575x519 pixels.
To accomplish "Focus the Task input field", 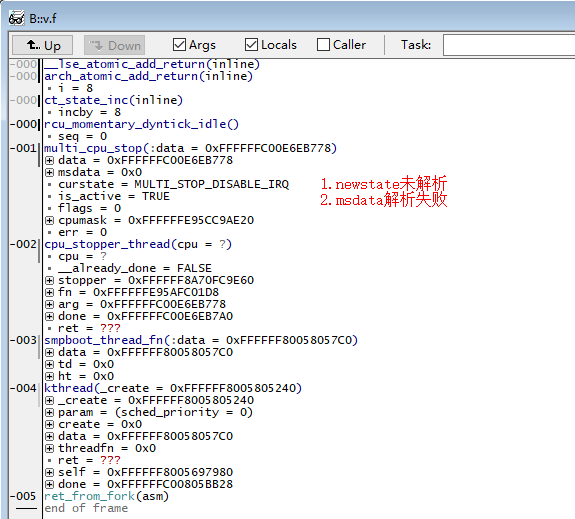I will click(509, 45).
